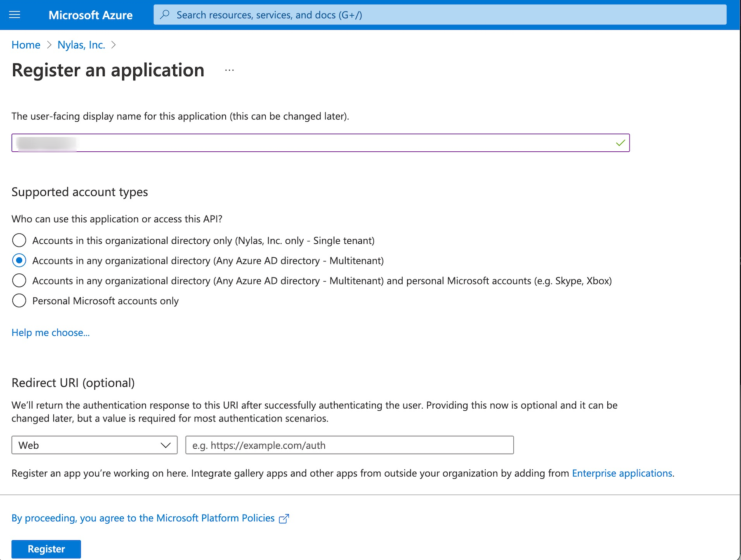This screenshot has width=741, height=560.
Task: Select Single tenant account type option
Action: [19, 240]
